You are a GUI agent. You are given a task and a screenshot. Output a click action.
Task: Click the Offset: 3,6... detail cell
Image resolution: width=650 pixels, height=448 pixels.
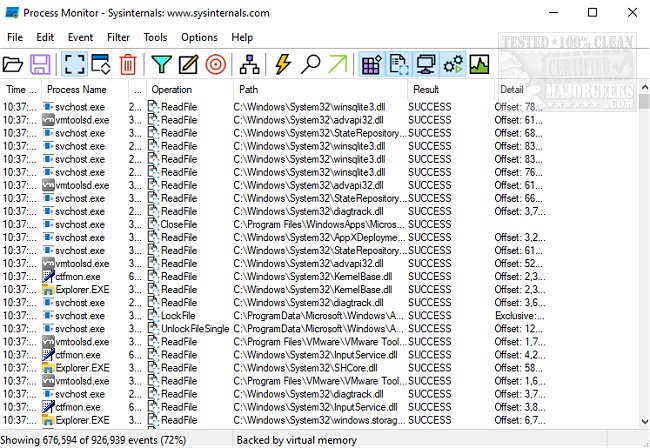(x=520, y=303)
